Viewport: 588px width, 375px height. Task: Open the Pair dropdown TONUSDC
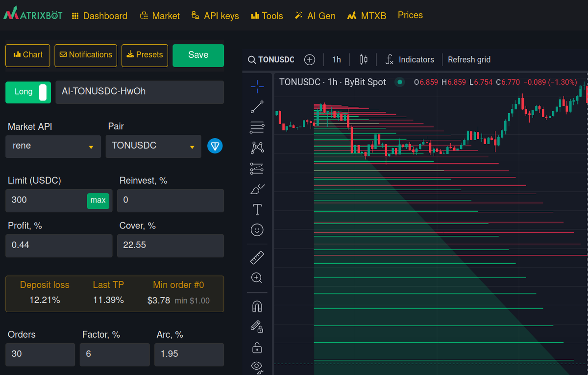pos(153,146)
